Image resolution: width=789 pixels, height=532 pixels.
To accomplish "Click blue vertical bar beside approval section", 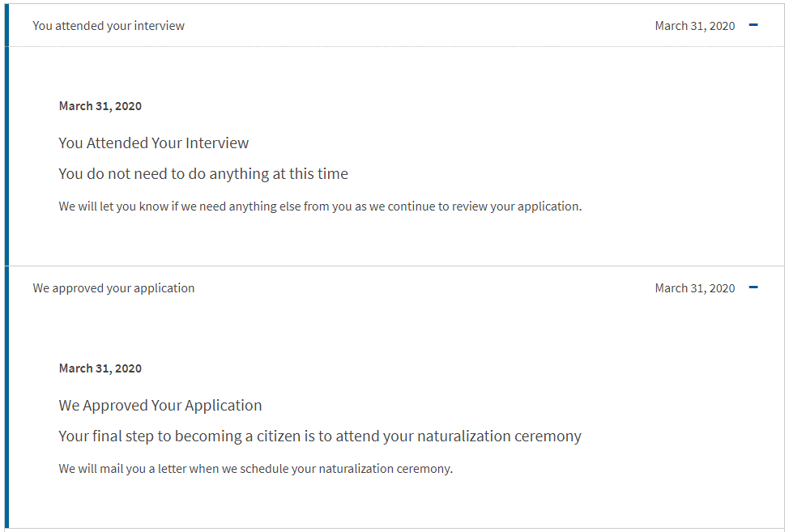I will point(6,398).
